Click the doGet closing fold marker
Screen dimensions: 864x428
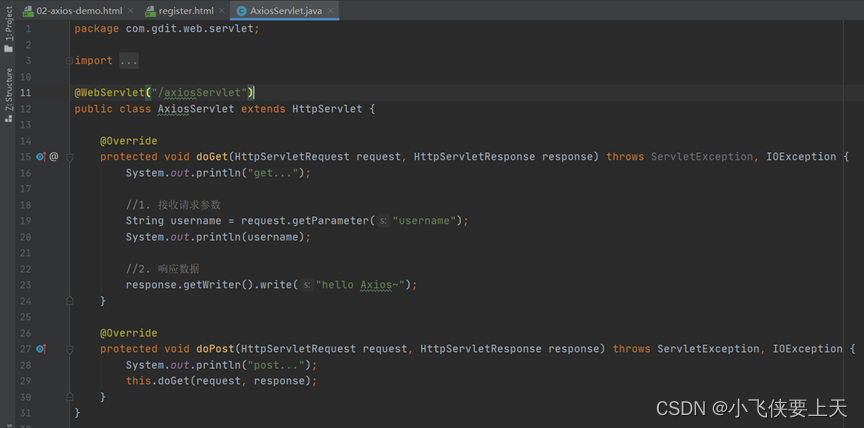click(x=69, y=301)
